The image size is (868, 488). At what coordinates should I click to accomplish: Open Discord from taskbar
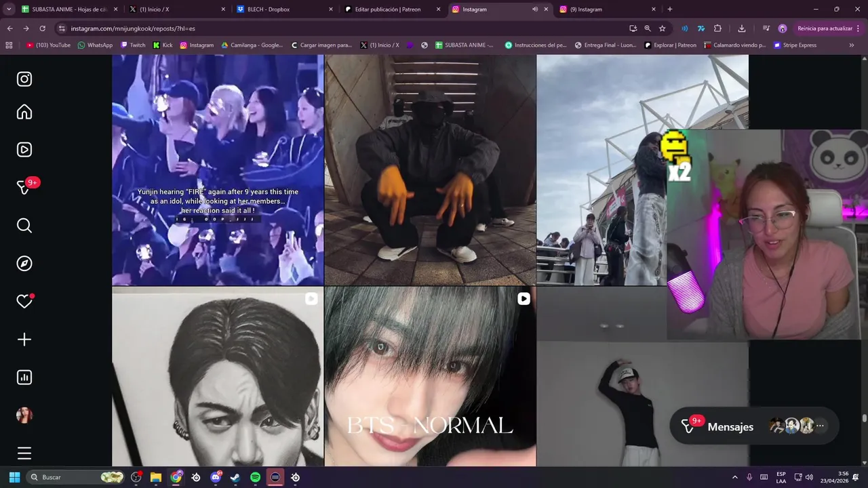[216, 477]
